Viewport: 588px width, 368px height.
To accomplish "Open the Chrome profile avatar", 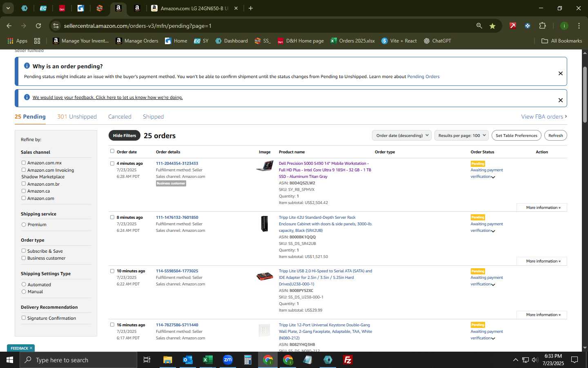I will (x=564, y=26).
